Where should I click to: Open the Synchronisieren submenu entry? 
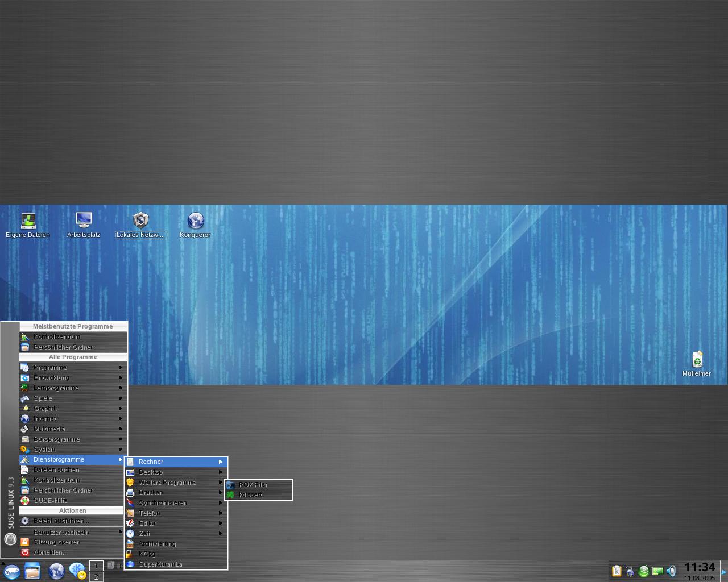(176, 503)
